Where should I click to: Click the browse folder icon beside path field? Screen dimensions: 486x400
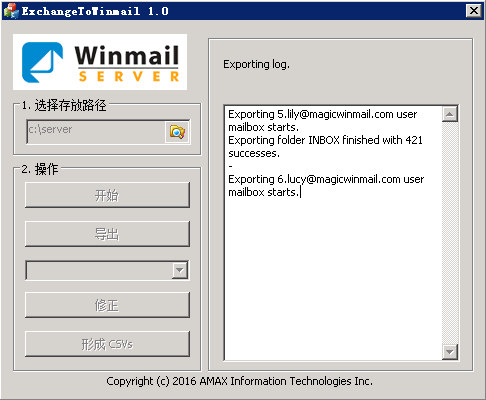177,132
